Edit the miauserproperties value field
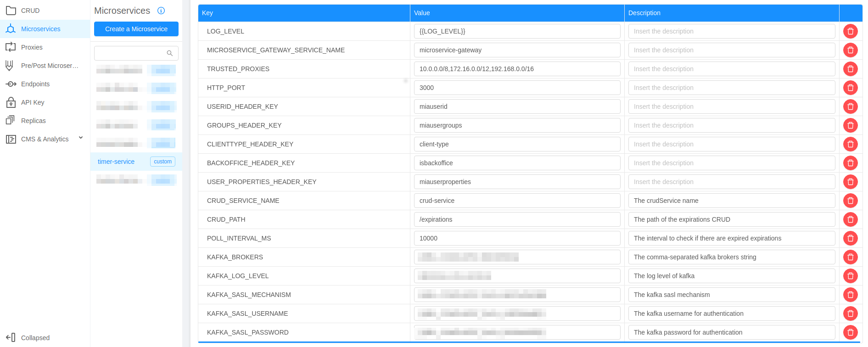 click(x=517, y=182)
